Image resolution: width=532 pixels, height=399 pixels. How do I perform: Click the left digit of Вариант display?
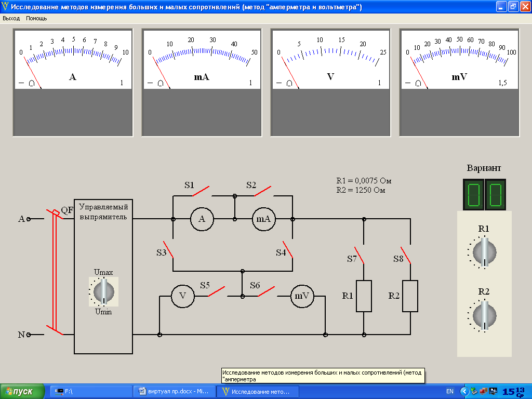[x=474, y=195]
